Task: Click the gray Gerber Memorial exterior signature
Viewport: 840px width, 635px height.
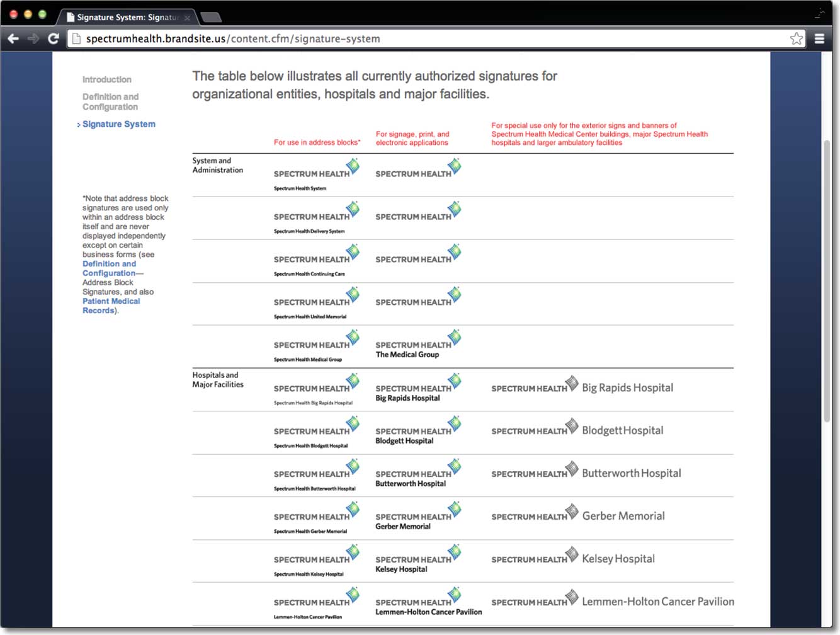Action: pos(578,514)
